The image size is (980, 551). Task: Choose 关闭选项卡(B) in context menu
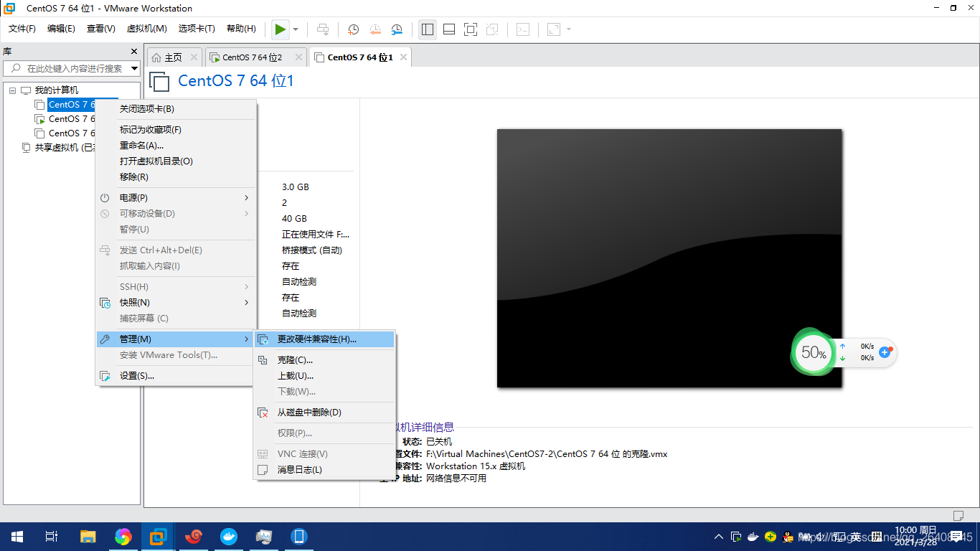pos(176,109)
